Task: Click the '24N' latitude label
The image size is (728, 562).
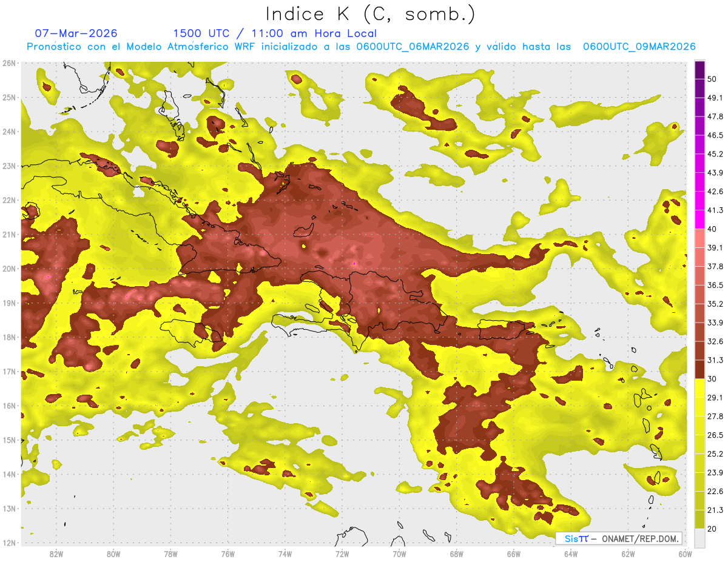Action: click(x=8, y=132)
